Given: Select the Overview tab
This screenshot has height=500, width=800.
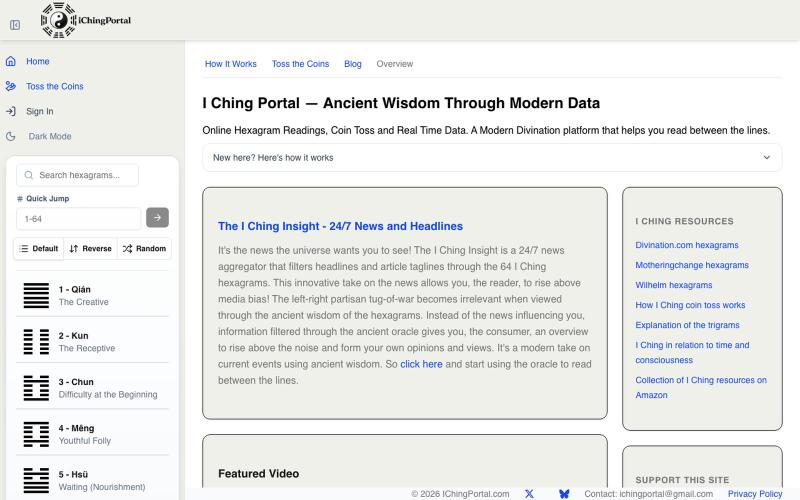Looking at the screenshot, I should [x=394, y=64].
